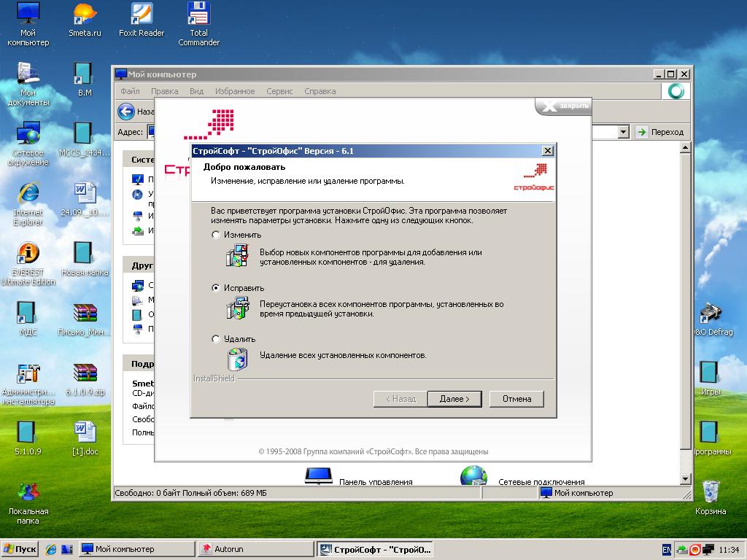This screenshot has height=560, width=747.
Task: Open the Сетевые подключения item
Action: point(522,477)
